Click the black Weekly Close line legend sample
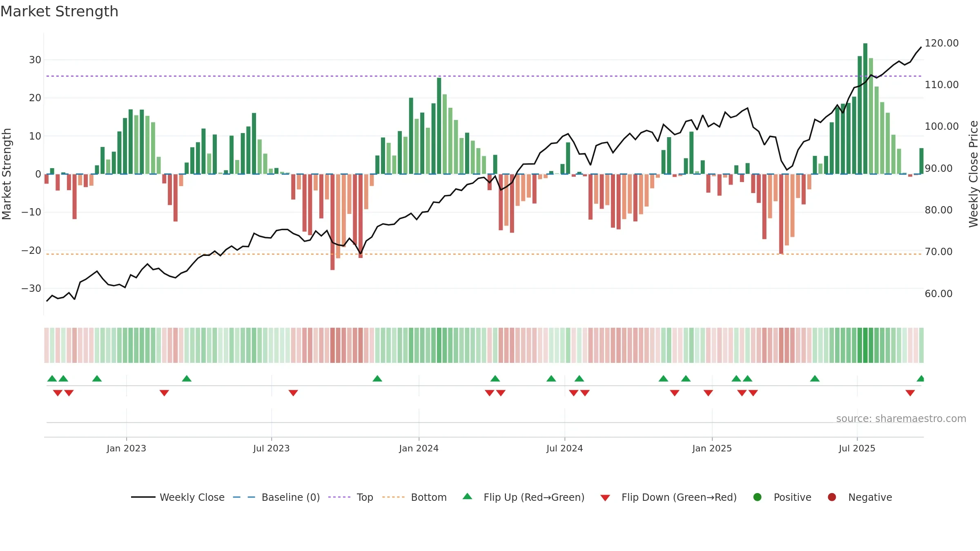The image size is (980, 551). (x=143, y=497)
